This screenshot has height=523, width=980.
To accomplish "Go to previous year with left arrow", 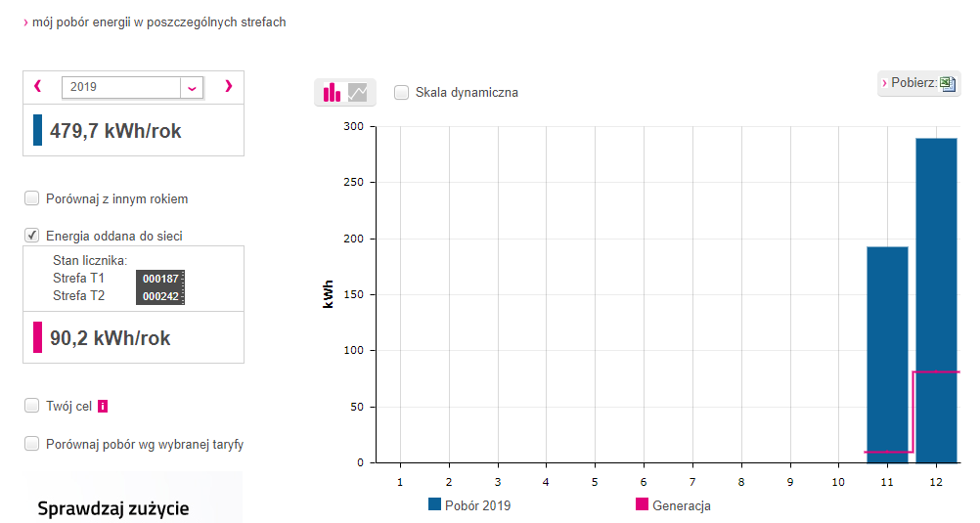I will (37, 86).
